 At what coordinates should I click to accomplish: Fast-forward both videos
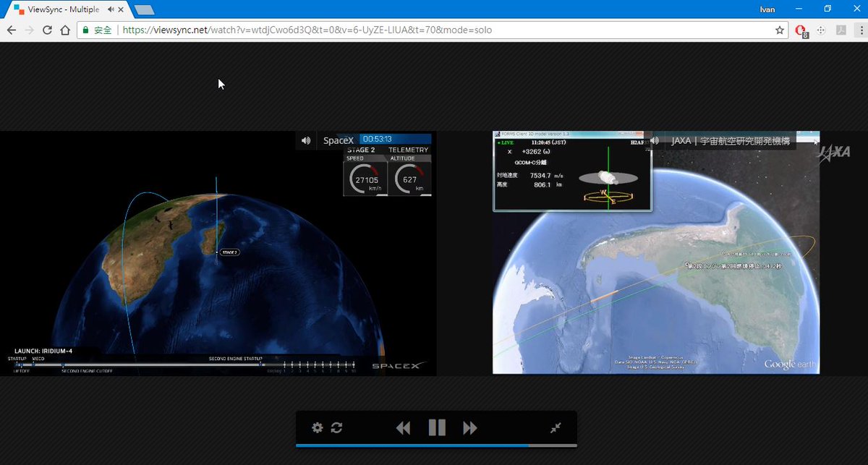[470, 427]
